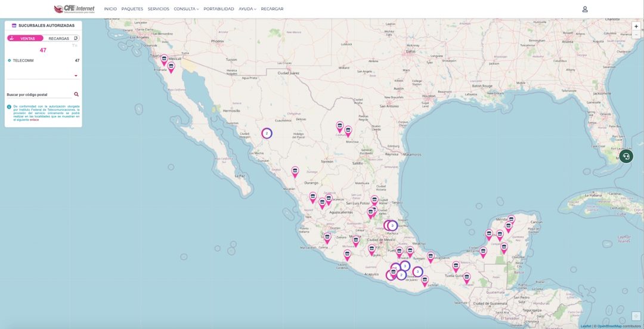Image resolution: width=644 pixels, height=329 pixels.
Task: Open the Paquetes menu item
Action: point(132,9)
